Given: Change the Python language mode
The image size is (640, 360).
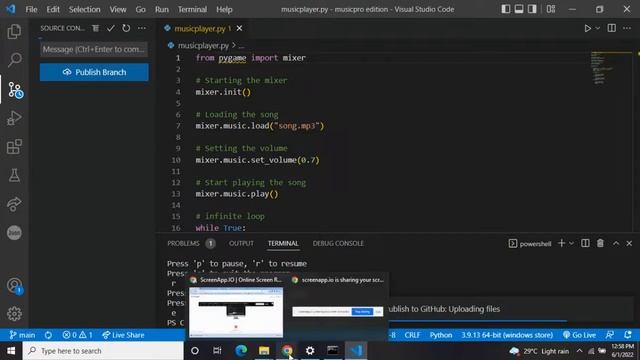Looking at the screenshot, I should [x=441, y=335].
